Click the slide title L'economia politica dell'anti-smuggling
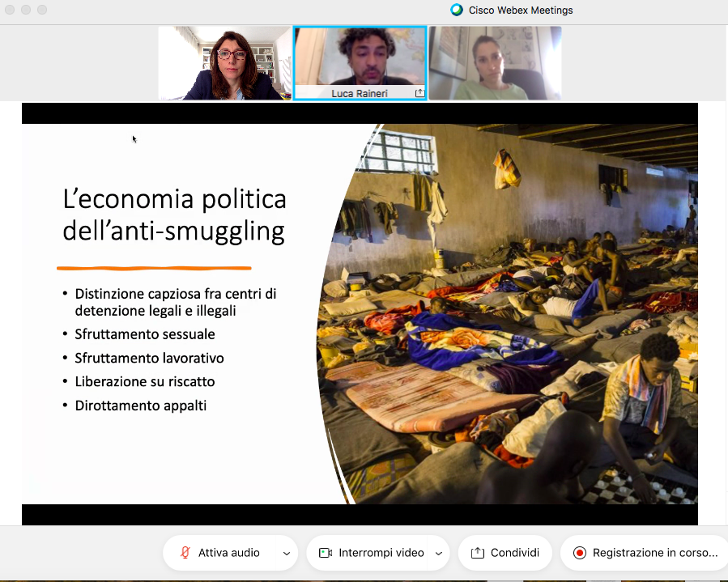The height and width of the screenshot is (582, 728). 174,215
